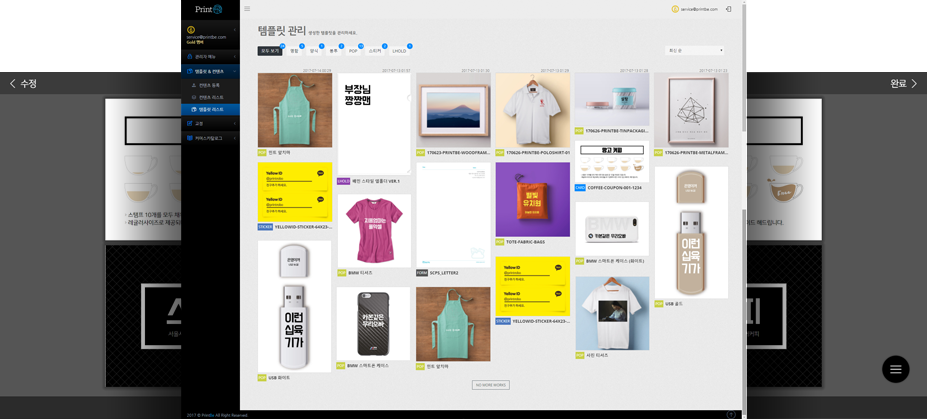Viewport: 927px width, 419px height.
Task: Click the 관리자 메뉴 sidebar icon
Action: point(189,57)
